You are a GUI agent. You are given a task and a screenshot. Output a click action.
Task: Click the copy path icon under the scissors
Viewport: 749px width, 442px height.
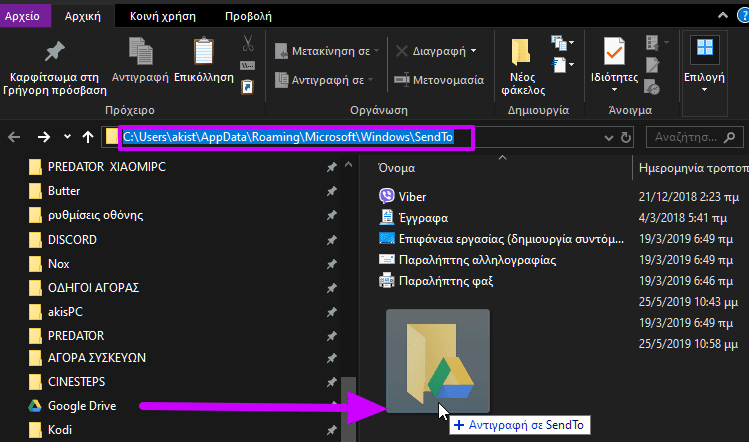(x=247, y=65)
